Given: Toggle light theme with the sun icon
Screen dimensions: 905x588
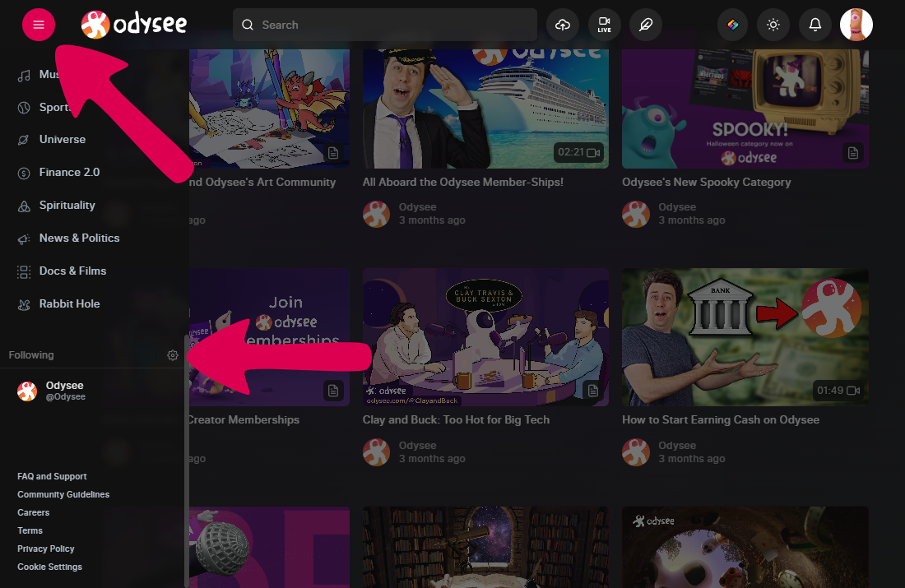Looking at the screenshot, I should [773, 25].
